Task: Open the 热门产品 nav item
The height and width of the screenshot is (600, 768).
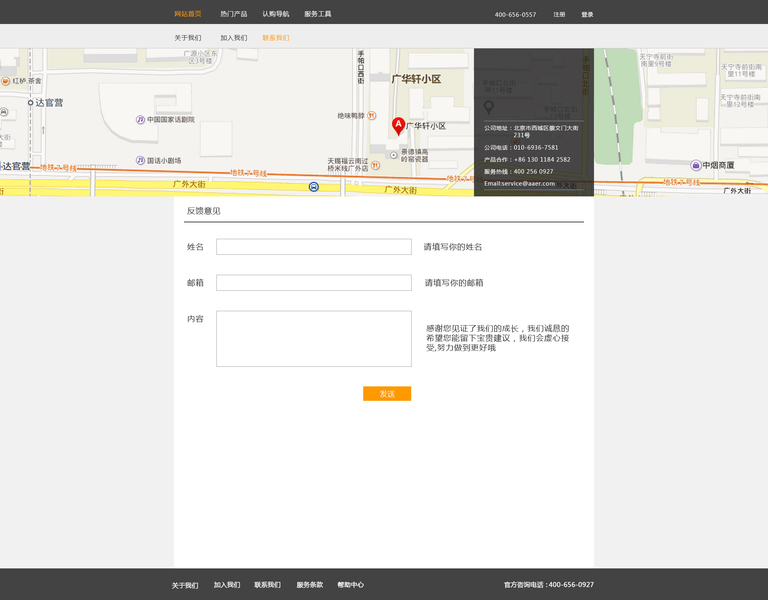Action: [234, 14]
